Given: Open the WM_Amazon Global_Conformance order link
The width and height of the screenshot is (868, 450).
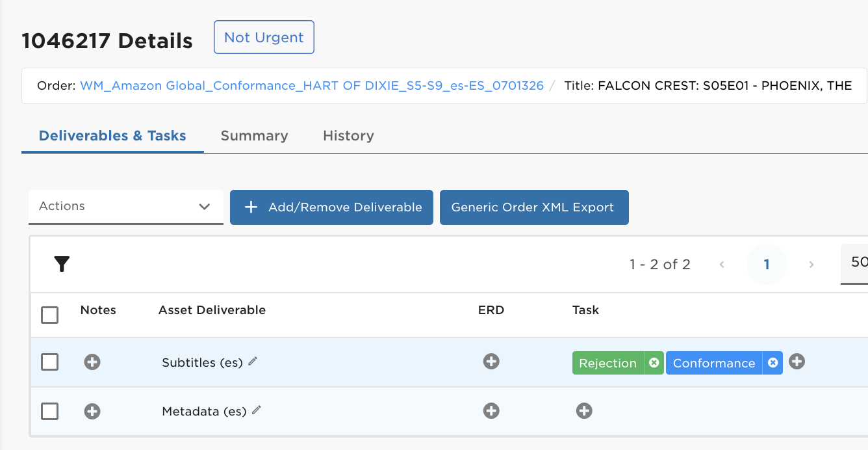Looking at the screenshot, I should [x=312, y=85].
